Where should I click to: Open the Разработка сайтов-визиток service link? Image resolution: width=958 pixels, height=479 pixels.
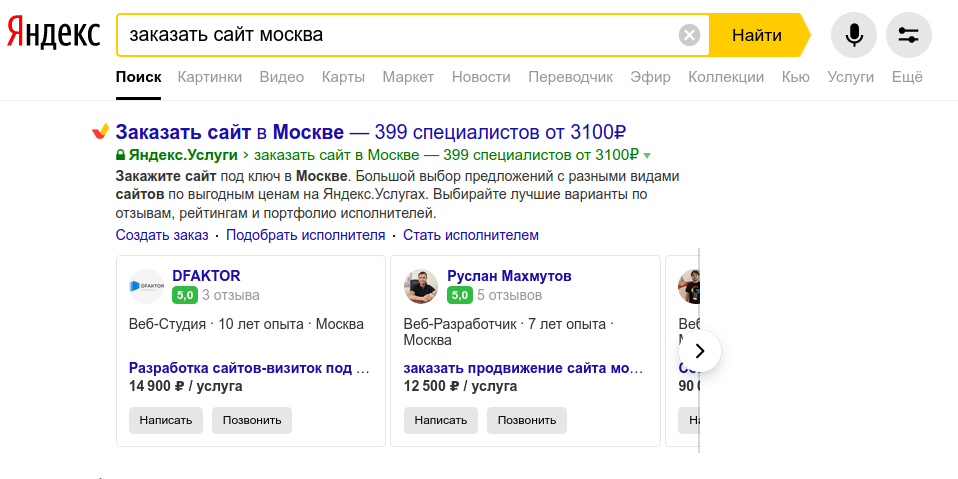[x=249, y=368]
